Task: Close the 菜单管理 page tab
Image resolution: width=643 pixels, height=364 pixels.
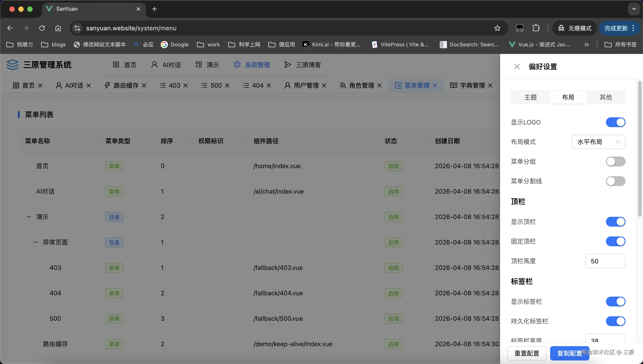Action: tap(435, 85)
